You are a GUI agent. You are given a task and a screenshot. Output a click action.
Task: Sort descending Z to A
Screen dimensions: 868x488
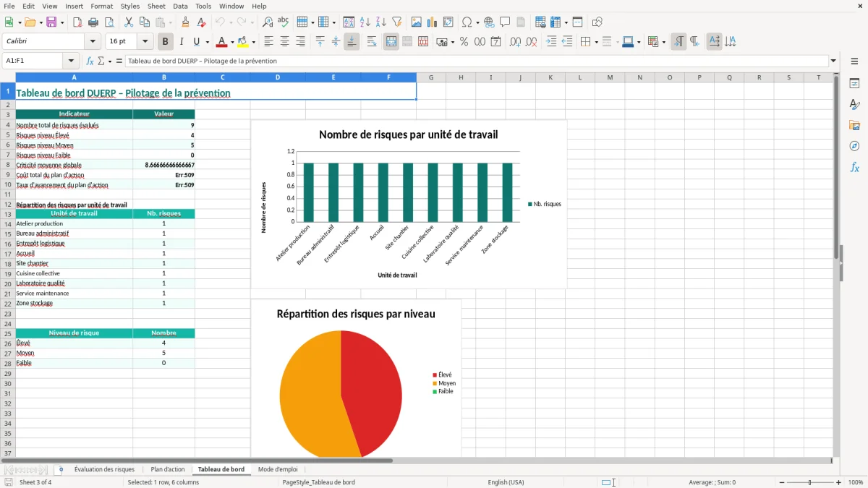tap(381, 22)
